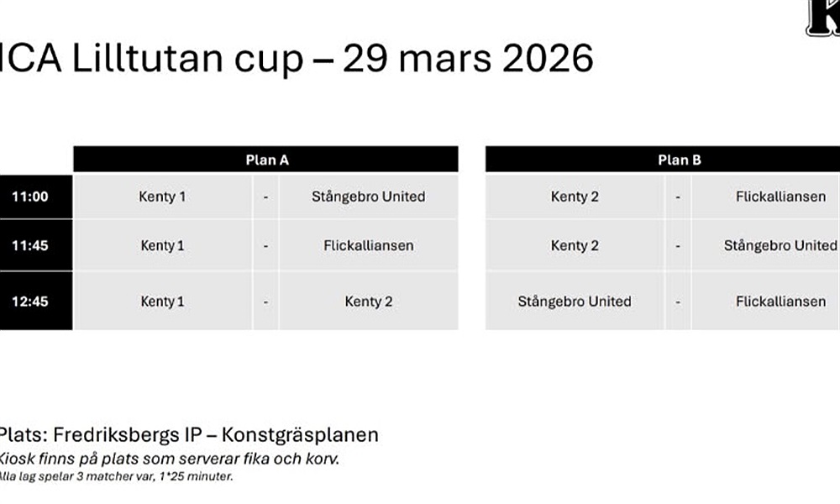The width and height of the screenshot is (840, 504).
Task: Click Flickalliansen in Plan B's 12:45 match
Action: click(780, 301)
